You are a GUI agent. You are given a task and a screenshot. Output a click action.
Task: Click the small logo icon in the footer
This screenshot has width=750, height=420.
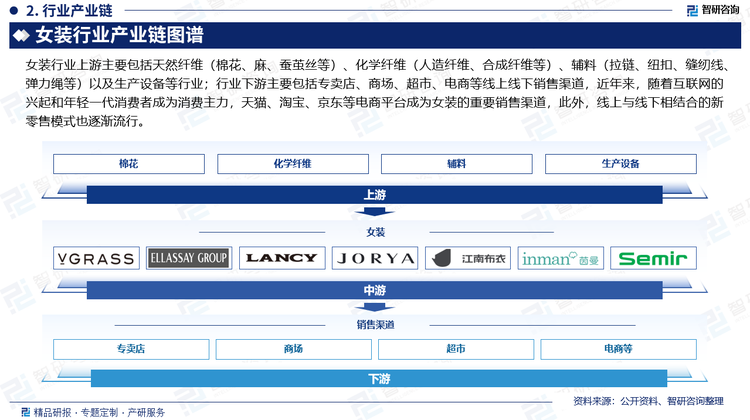pyautogui.click(x=26, y=412)
